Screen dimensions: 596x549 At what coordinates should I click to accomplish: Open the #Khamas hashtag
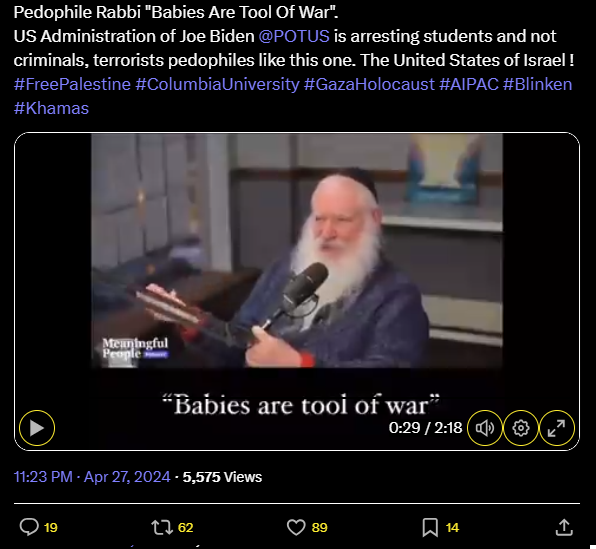coord(51,108)
